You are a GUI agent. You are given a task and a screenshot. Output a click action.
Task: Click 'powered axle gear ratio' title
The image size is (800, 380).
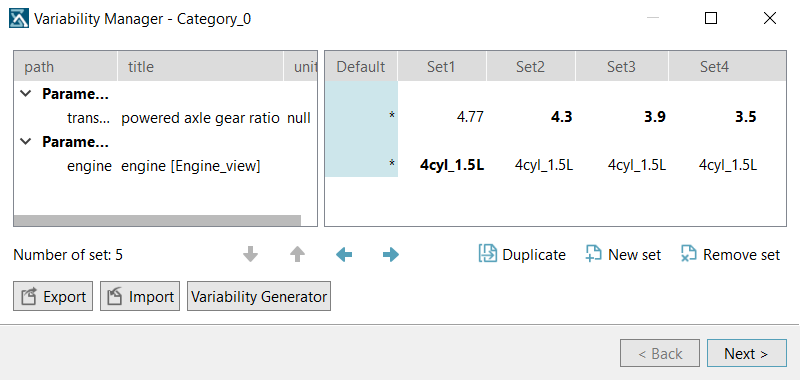point(200,118)
